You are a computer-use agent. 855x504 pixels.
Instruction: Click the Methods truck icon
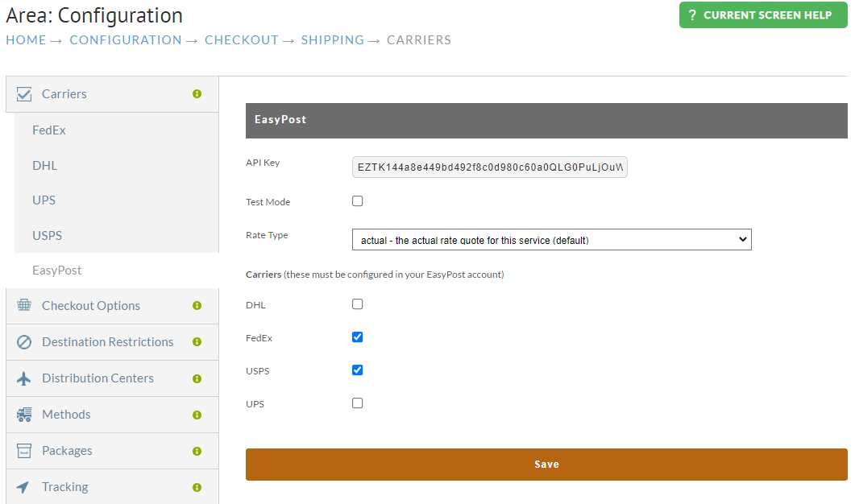(24, 415)
